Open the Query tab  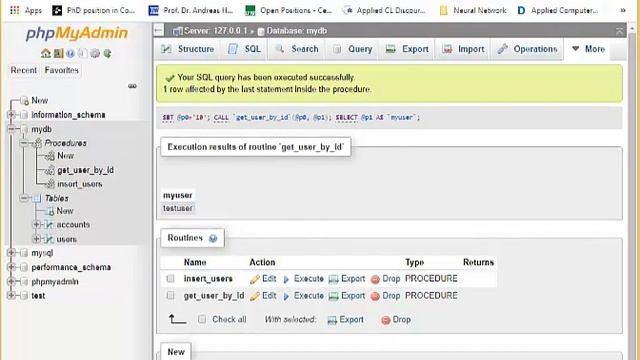click(x=353, y=49)
